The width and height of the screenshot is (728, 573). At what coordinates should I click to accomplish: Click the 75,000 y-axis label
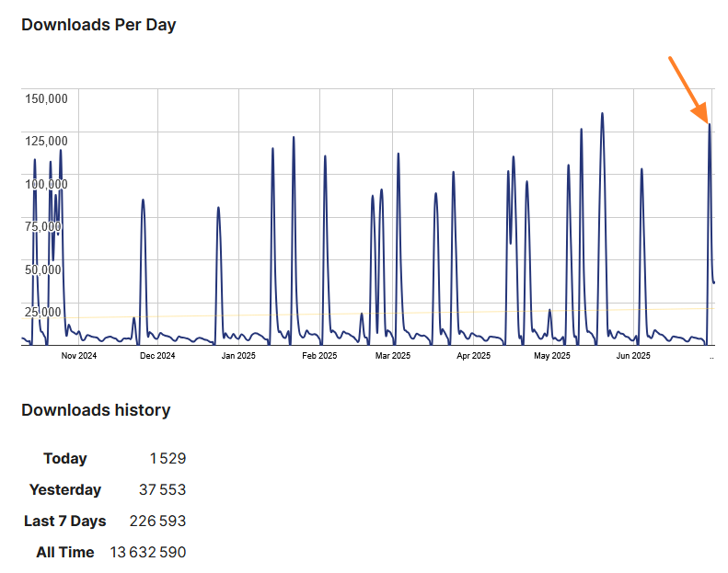click(42, 226)
